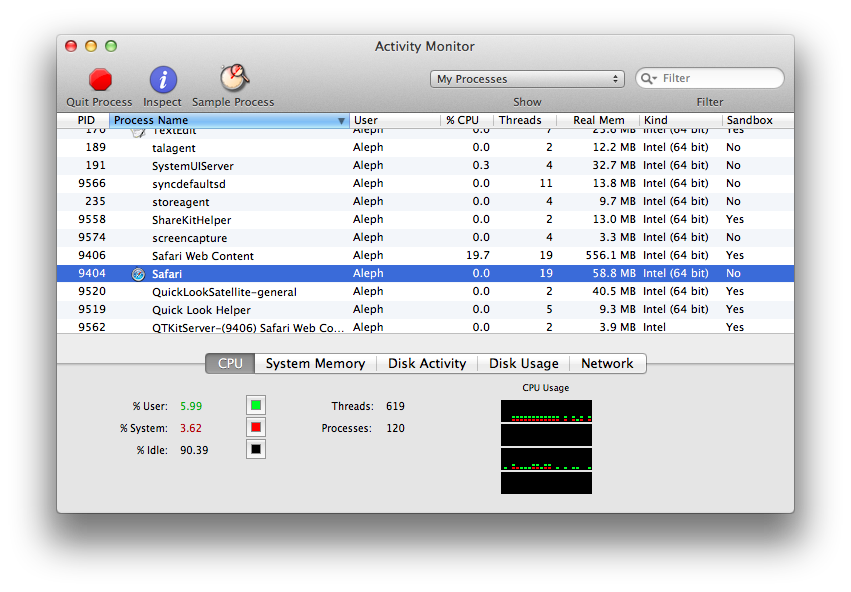Click the 3.62 % System value
The height and width of the screenshot is (592, 851).
click(191, 428)
